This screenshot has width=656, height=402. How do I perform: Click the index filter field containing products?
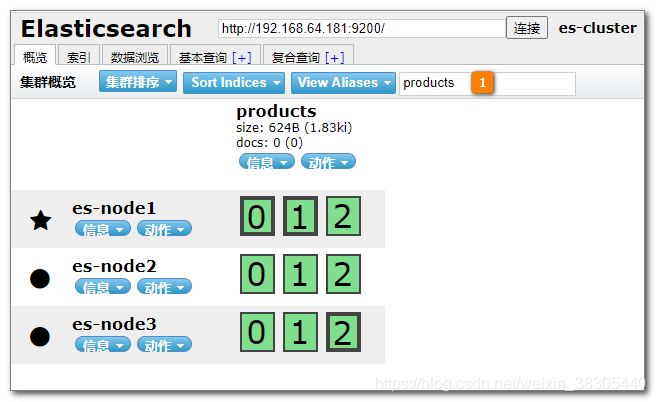tap(487, 84)
